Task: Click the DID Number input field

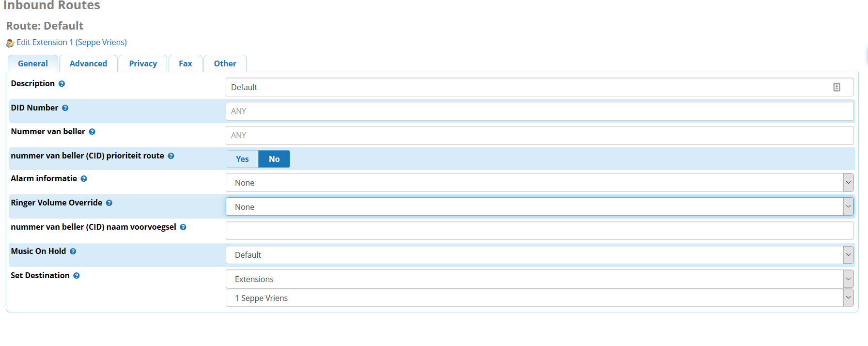Action: coord(539,111)
